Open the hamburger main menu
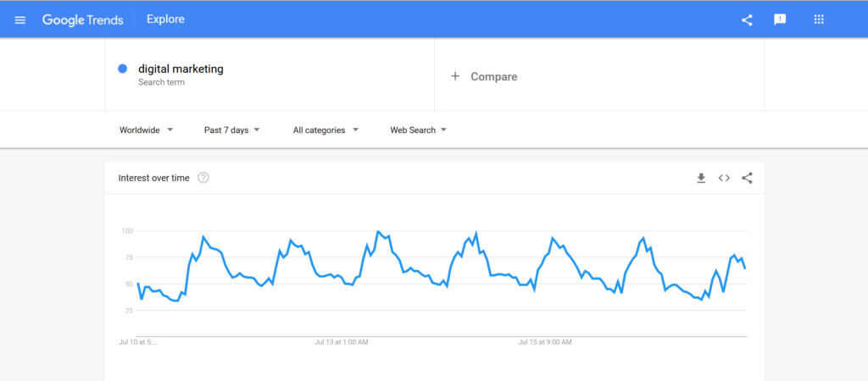 pyautogui.click(x=20, y=20)
